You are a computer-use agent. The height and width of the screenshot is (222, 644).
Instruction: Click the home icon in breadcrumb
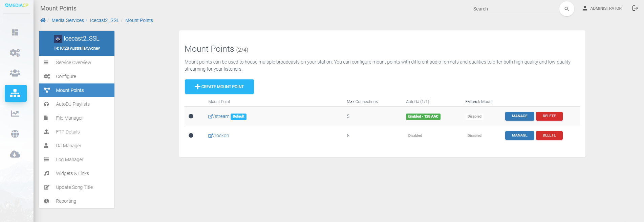click(x=43, y=20)
